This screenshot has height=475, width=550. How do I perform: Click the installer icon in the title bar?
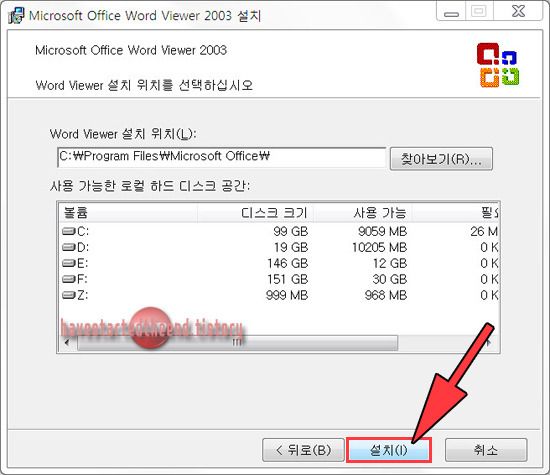point(16,15)
